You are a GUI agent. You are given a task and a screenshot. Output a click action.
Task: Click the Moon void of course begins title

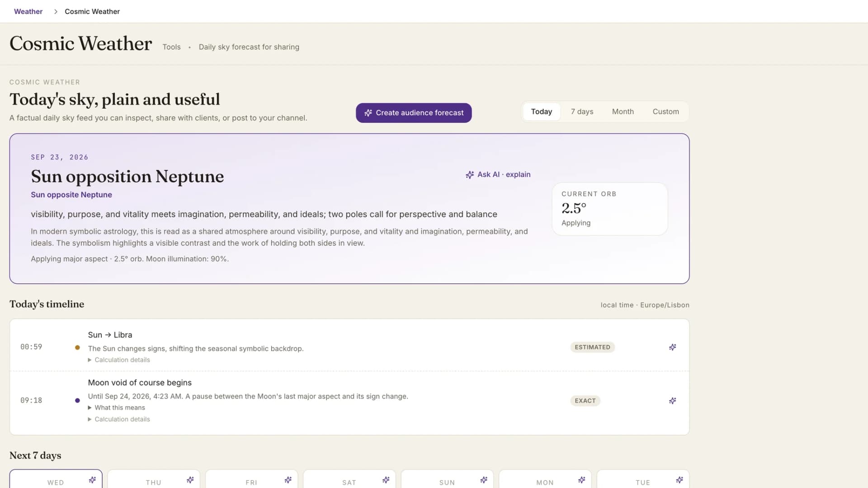click(140, 383)
